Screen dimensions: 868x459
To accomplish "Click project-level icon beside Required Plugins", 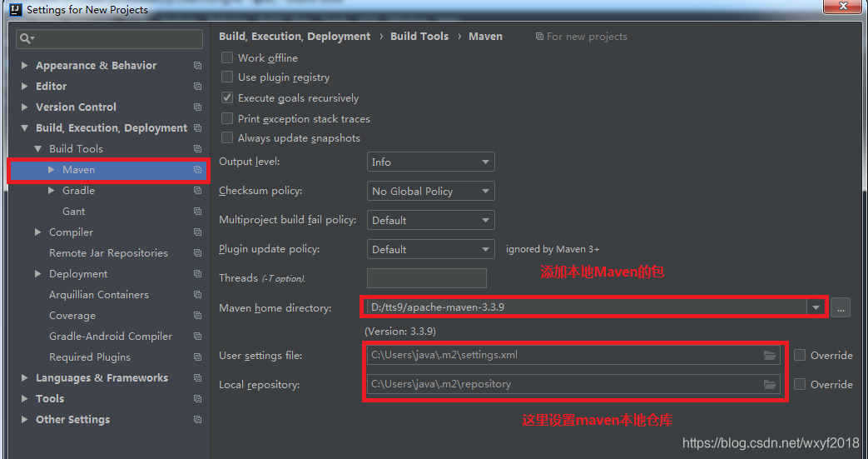I will 197,357.
